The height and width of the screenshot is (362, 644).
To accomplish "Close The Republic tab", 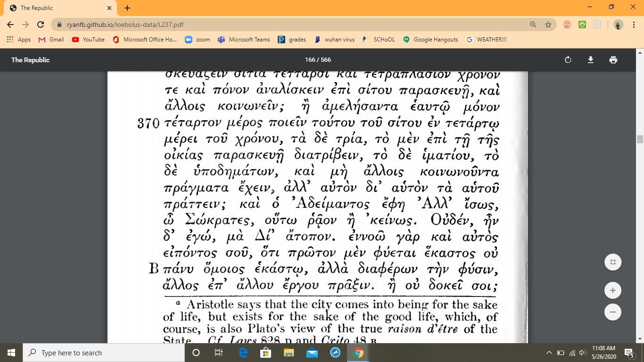I will coord(109,8).
